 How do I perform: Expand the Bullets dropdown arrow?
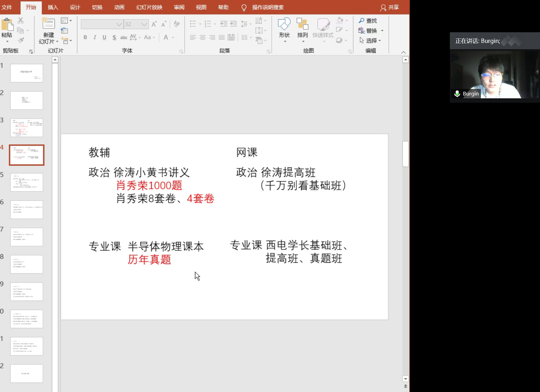click(x=200, y=24)
